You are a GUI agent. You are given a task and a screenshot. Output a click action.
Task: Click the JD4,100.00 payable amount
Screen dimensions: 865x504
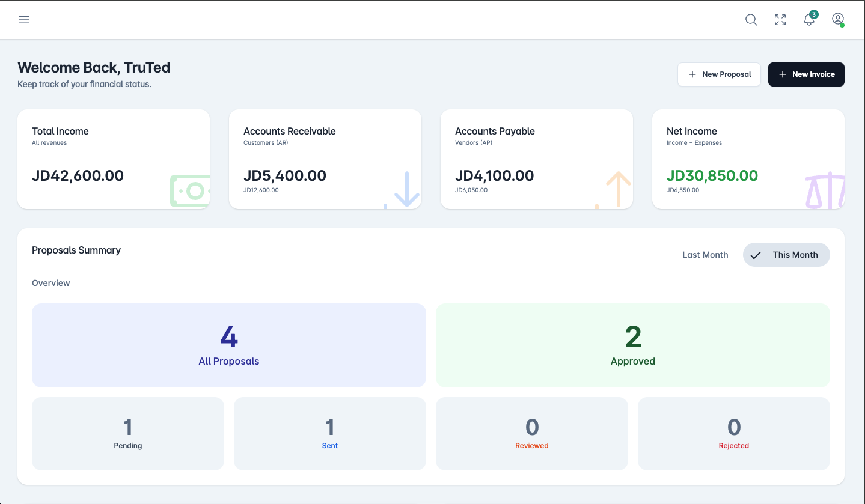495,175
